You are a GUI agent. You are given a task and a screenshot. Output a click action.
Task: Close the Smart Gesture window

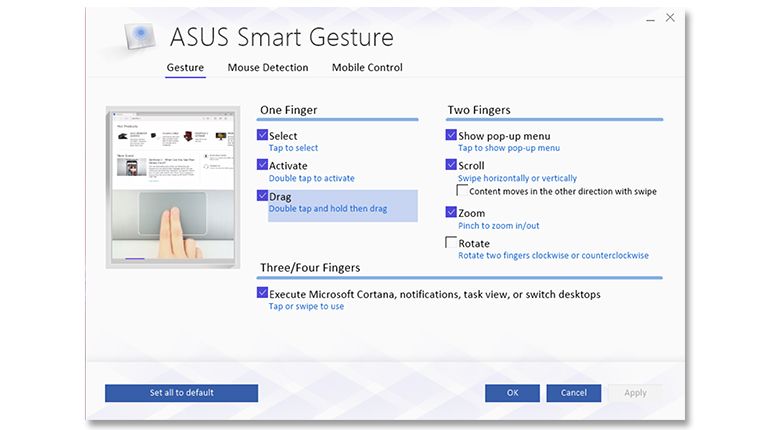[670, 18]
